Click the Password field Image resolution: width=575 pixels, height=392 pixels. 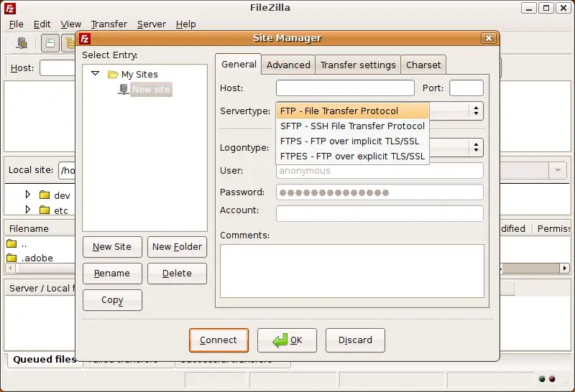coord(379,192)
